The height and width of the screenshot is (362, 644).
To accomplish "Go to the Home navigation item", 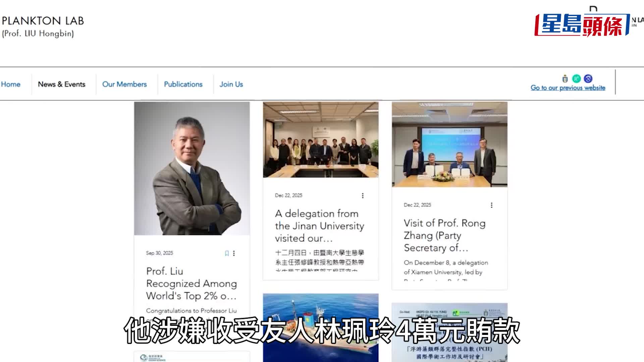I will (x=11, y=84).
